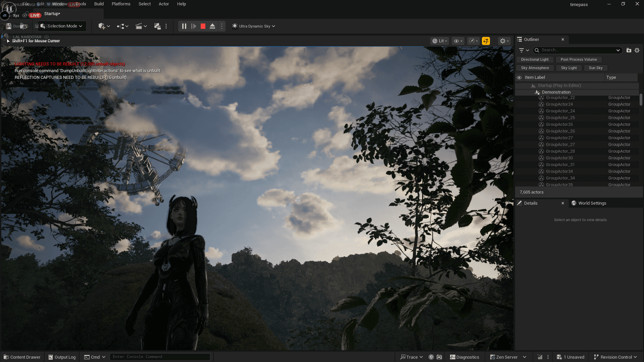Click the Ultra Dynamic Sky sun icon
This screenshot has width=644, height=362.
tap(235, 26)
